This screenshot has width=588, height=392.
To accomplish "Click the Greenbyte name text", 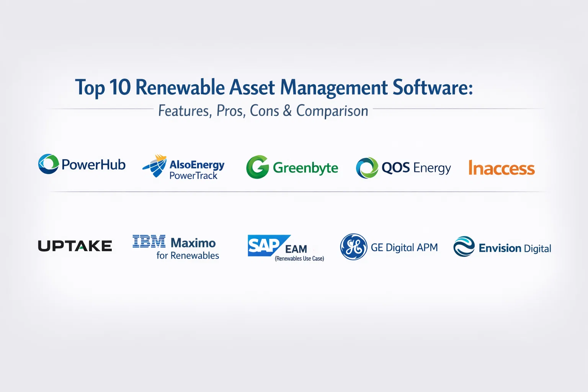I will tap(305, 168).
